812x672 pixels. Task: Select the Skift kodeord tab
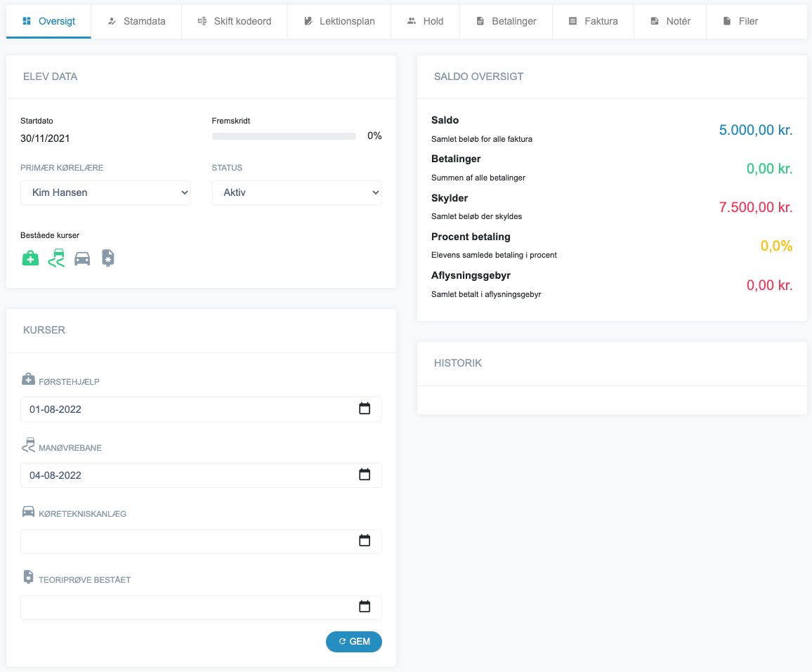point(235,21)
